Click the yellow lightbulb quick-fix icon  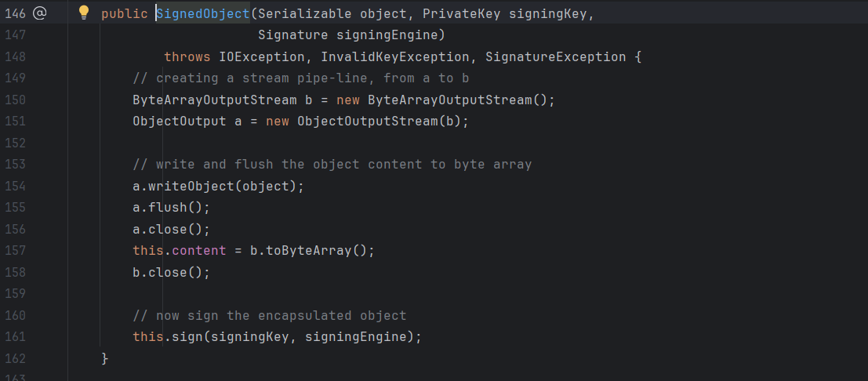coord(85,13)
